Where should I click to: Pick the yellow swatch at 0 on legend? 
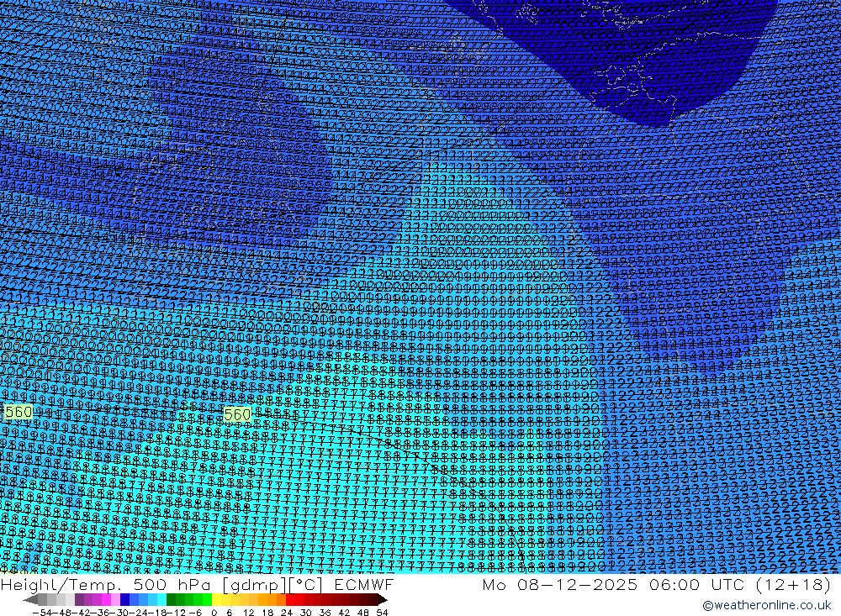pos(217,600)
